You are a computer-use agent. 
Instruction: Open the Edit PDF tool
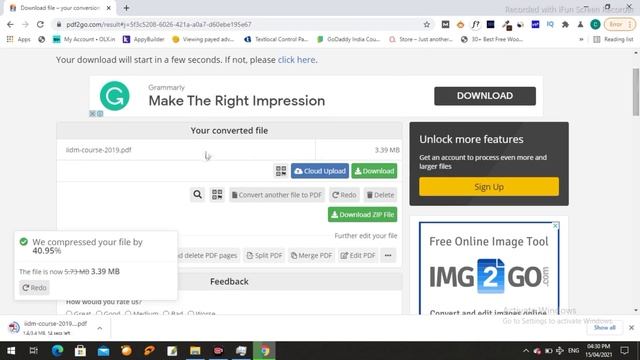[x=358, y=256]
